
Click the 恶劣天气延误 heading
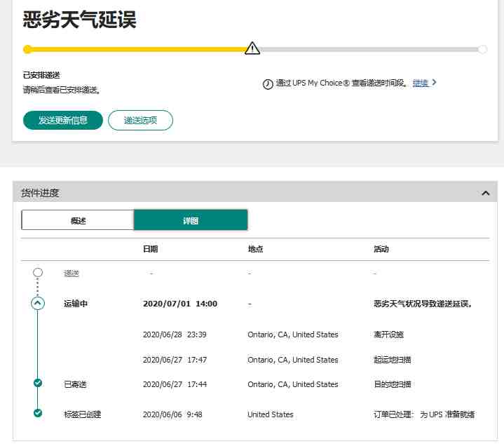click(79, 20)
